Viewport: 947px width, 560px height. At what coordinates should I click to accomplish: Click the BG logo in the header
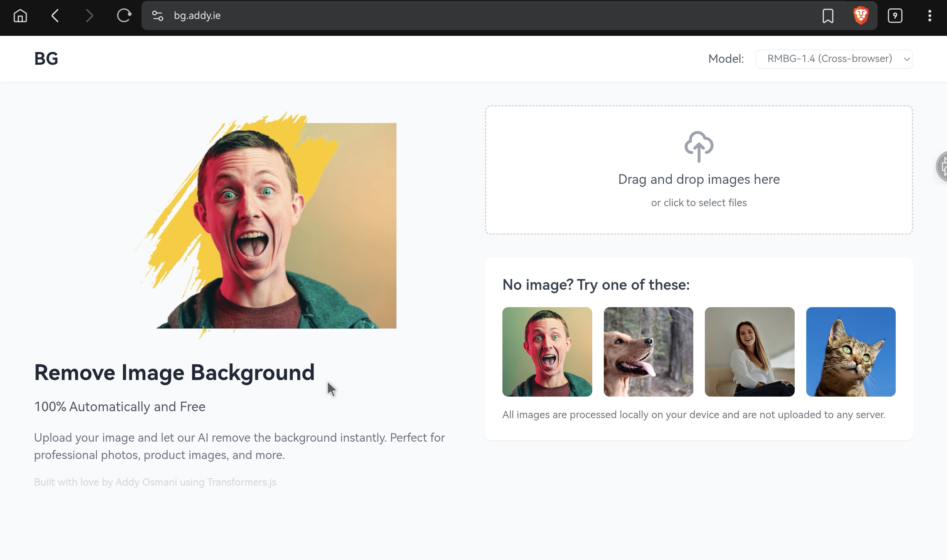(x=46, y=59)
